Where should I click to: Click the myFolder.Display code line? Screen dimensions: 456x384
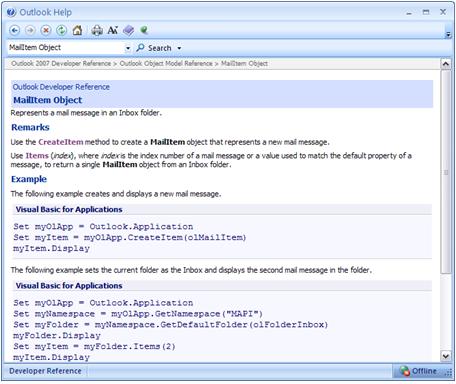coord(57,336)
